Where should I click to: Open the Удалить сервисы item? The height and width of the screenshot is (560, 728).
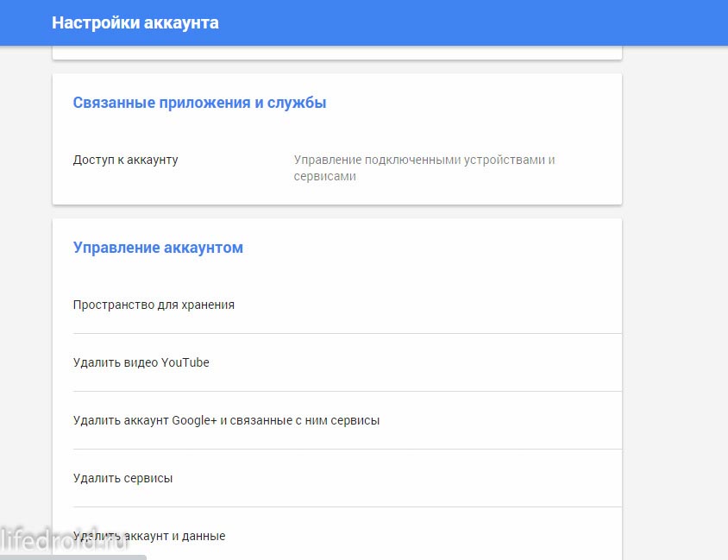(x=348, y=478)
